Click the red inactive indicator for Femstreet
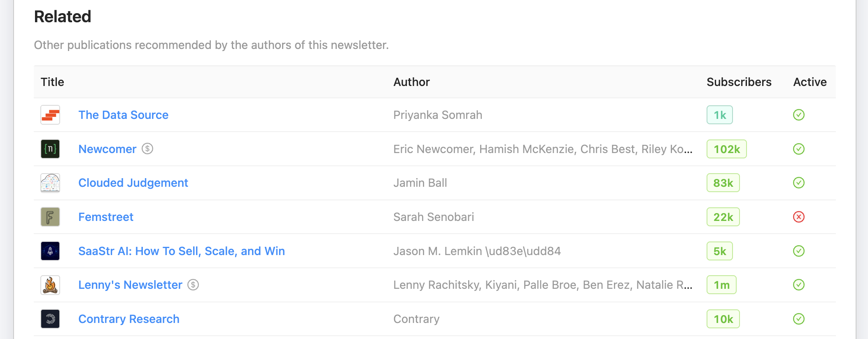Image resolution: width=868 pixels, height=339 pixels. point(799,217)
